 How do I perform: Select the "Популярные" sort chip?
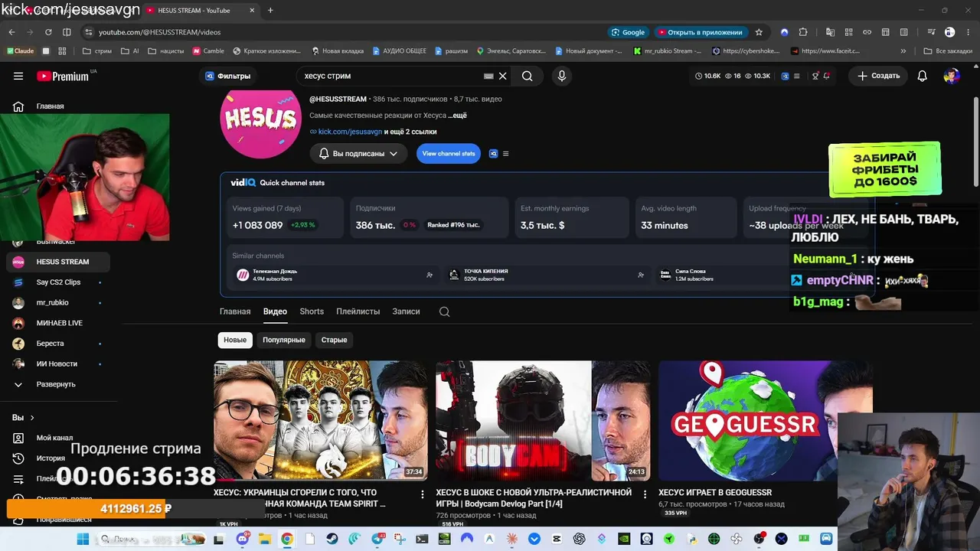point(284,340)
